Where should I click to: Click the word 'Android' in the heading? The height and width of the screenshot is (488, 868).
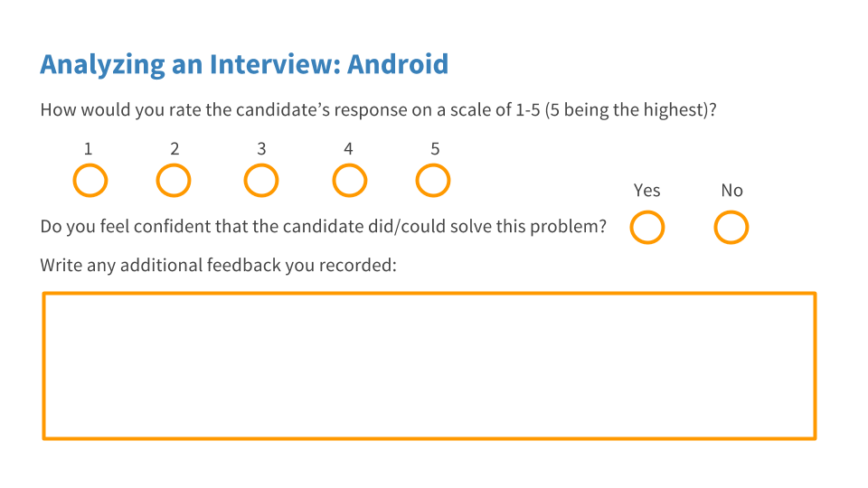click(398, 65)
